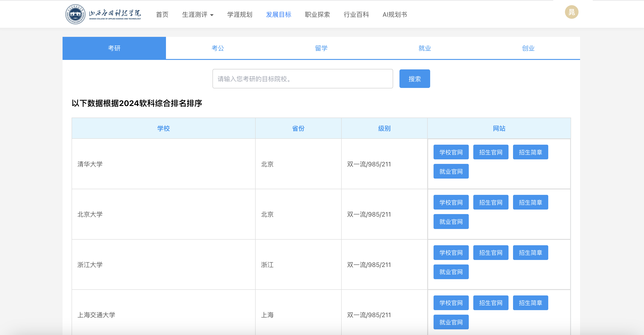Switch to the 留学 tab
The height and width of the screenshot is (335, 644).
(x=321, y=48)
